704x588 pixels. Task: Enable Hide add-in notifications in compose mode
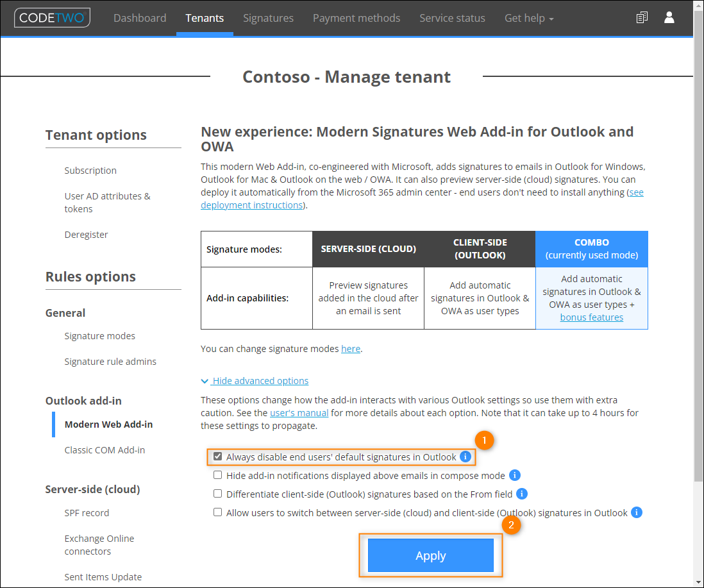coord(218,475)
